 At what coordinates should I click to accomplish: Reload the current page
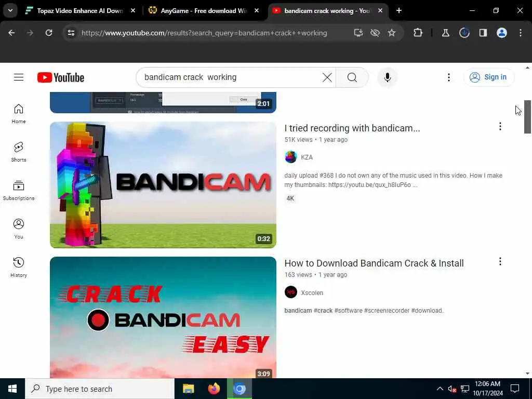pyautogui.click(x=49, y=33)
